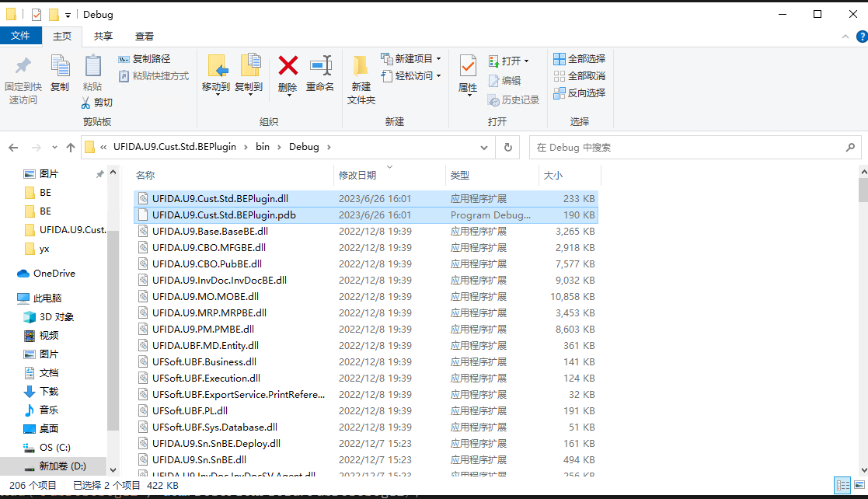The image size is (868, 499).
Task: Switch to the 查看 ribbon tab
Action: tap(144, 36)
